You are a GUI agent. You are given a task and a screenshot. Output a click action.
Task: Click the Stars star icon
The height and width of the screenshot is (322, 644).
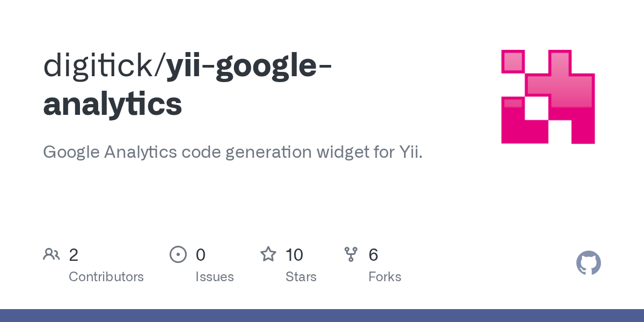click(268, 254)
